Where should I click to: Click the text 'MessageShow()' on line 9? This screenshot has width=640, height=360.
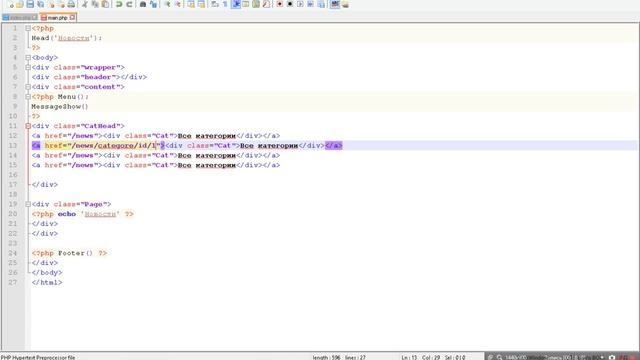[60, 107]
